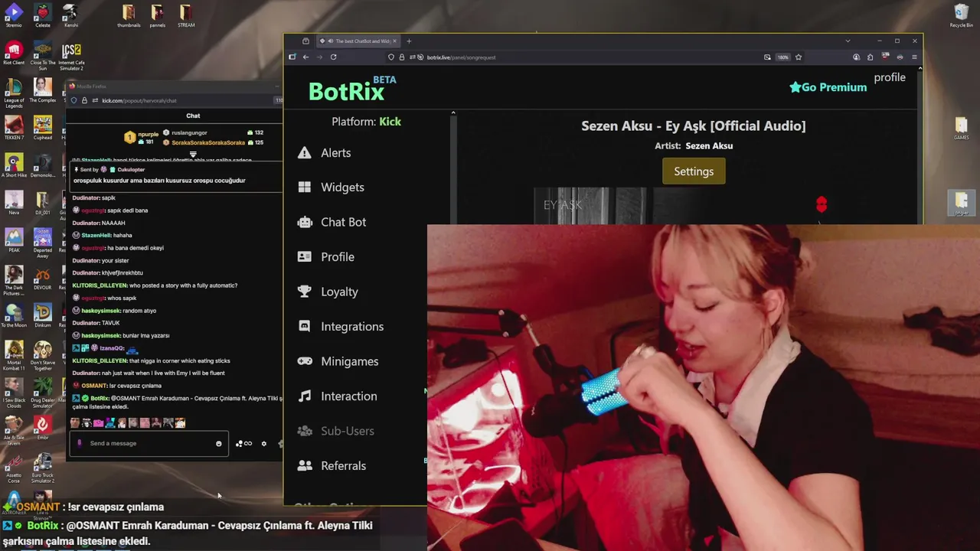Viewport: 980px width, 551px height.
Task: Open the STREAM folder on desktop
Action: click(x=186, y=15)
